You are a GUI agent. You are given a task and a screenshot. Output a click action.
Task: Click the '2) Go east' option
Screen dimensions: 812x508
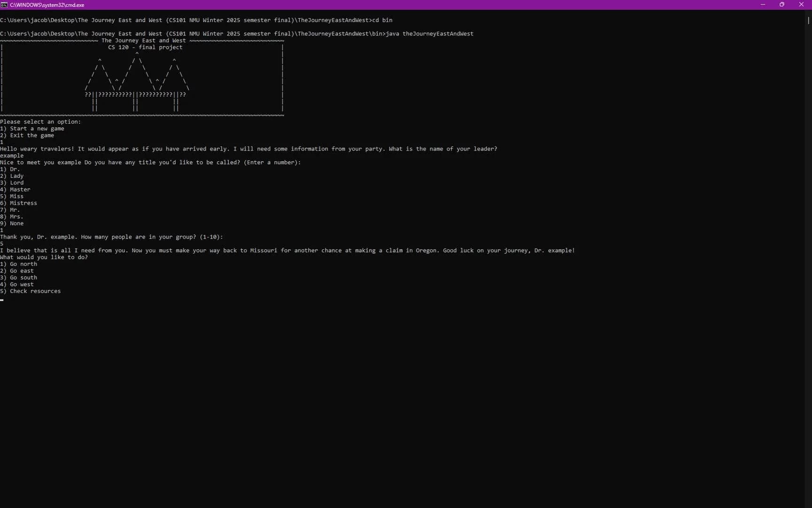[x=17, y=271]
